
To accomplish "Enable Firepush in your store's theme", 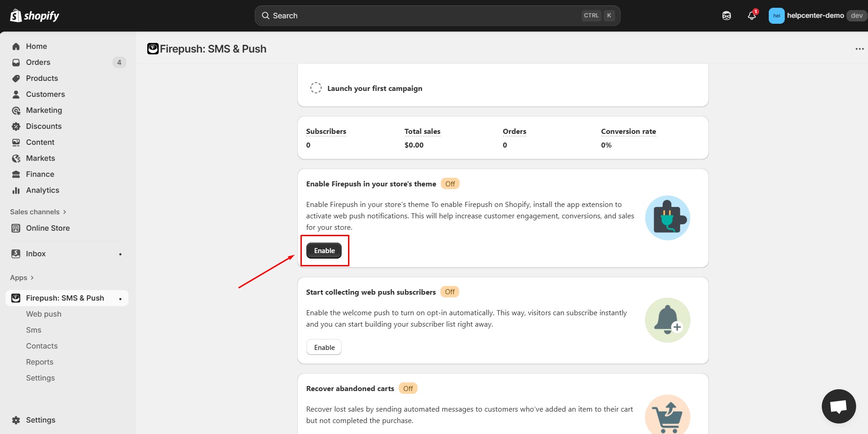I will pos(324,251).
